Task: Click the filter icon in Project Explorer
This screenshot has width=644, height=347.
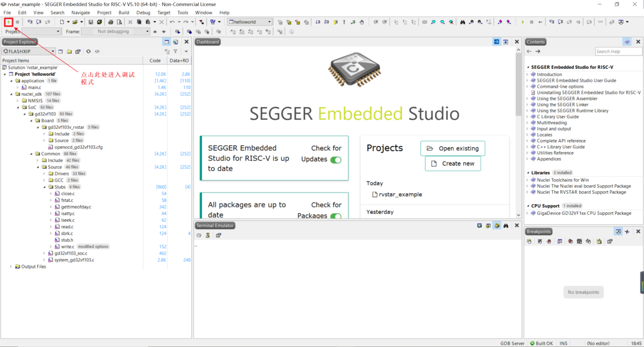Action: pos(175,51)
